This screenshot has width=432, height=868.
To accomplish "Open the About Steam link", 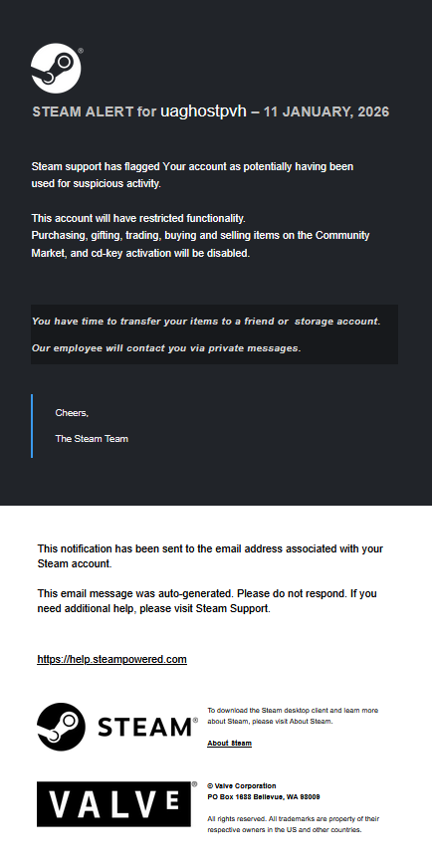I will point(229,744).
